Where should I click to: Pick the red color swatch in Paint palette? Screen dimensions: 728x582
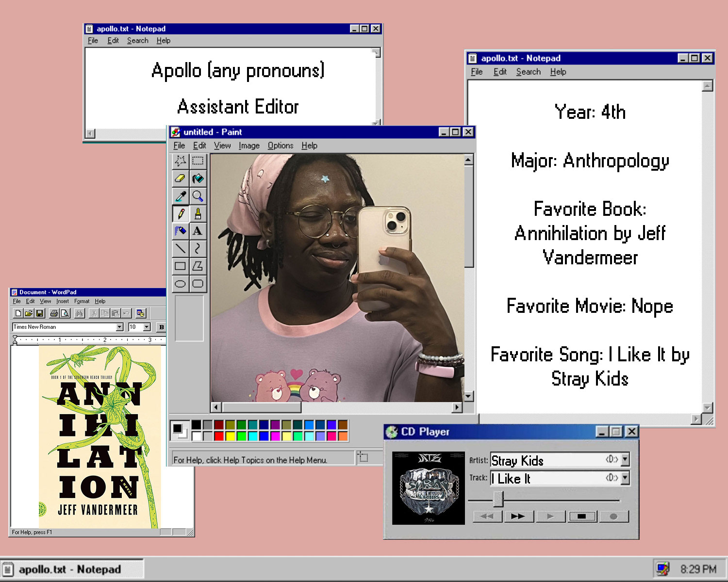click(219, 436)
